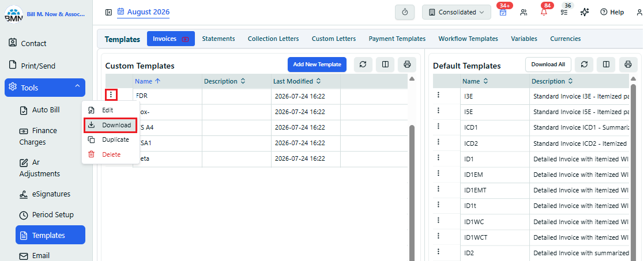Click the sidebar collapse icon beside August 2026
Viewport: 644px width, 261px height.
[108, 12]
